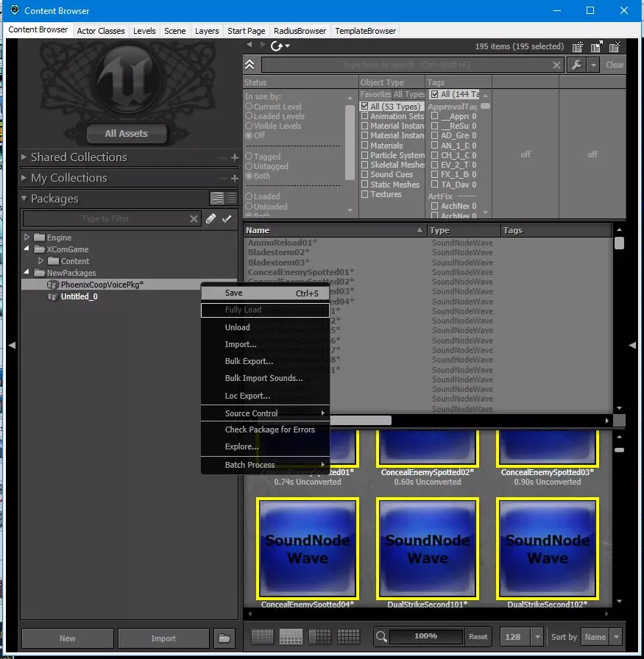This screenshot has height=659, width=644.
Task: Click the Import button
Action: point(163,638)
